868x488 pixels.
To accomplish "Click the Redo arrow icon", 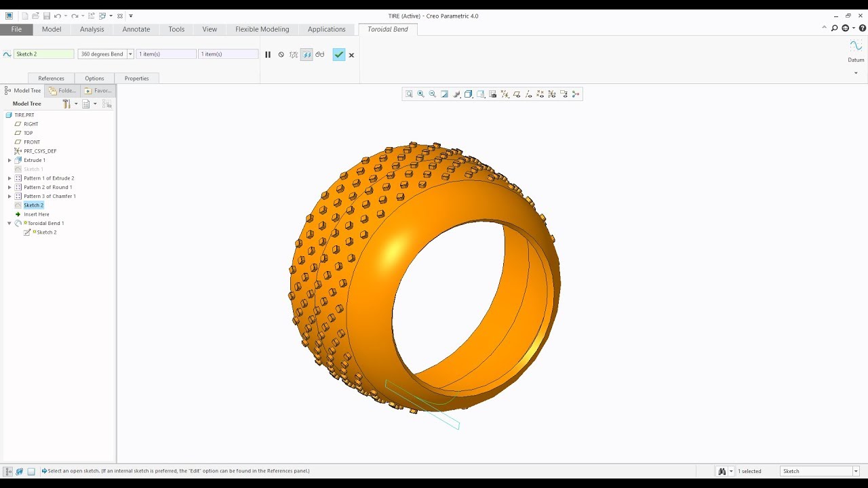I will (x=75, y=16).
